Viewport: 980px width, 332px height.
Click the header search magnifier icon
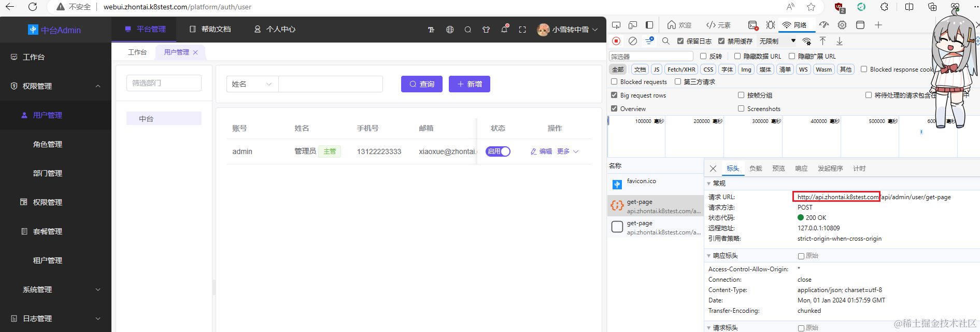pyautogui.click(x=468, y=30)
